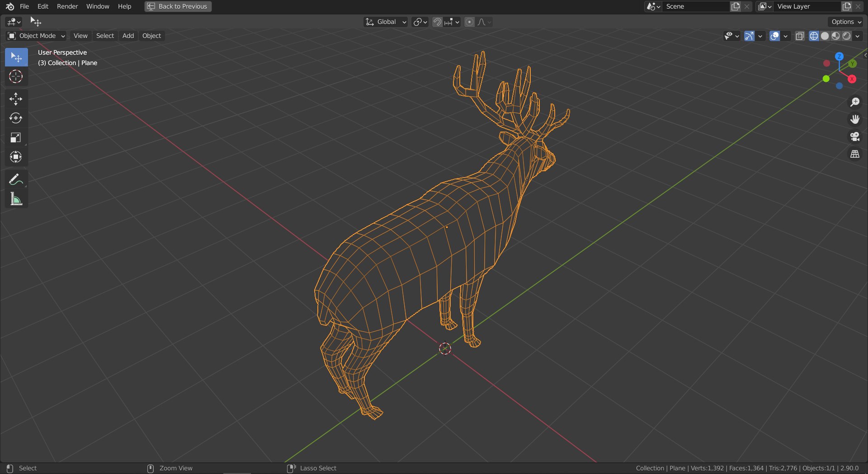The height and width of the screenshot is (474, 868).
Task: Select the Transform tool
Action: tap(16, 157)
